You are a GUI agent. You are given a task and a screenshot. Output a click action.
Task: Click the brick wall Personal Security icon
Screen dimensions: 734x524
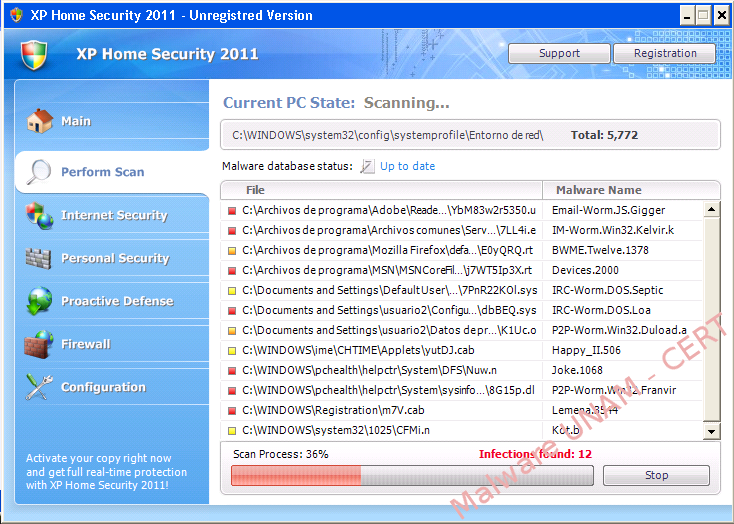click(x=38, y=258)
